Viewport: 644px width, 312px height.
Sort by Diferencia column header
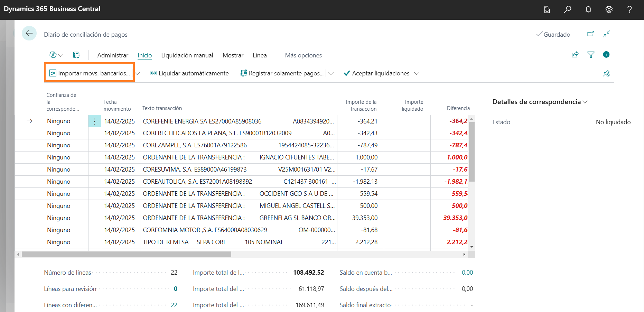(x=458, y=108)
